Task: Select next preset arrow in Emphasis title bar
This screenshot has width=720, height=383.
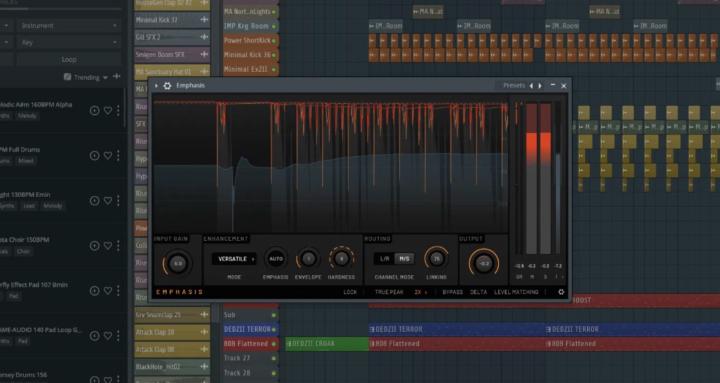Action: (540, 86)
